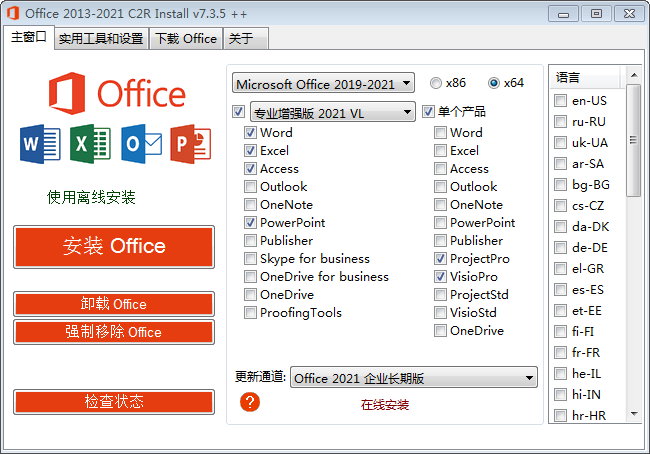Uncheck the VisioPro single product checkbox
650x454 pixels.
[440, 277]
